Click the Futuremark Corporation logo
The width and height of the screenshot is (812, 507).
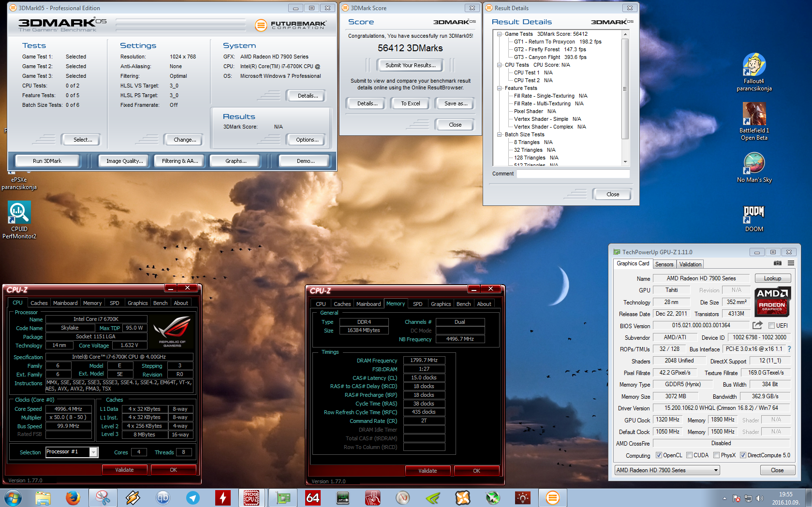click(x=291, y=25)
